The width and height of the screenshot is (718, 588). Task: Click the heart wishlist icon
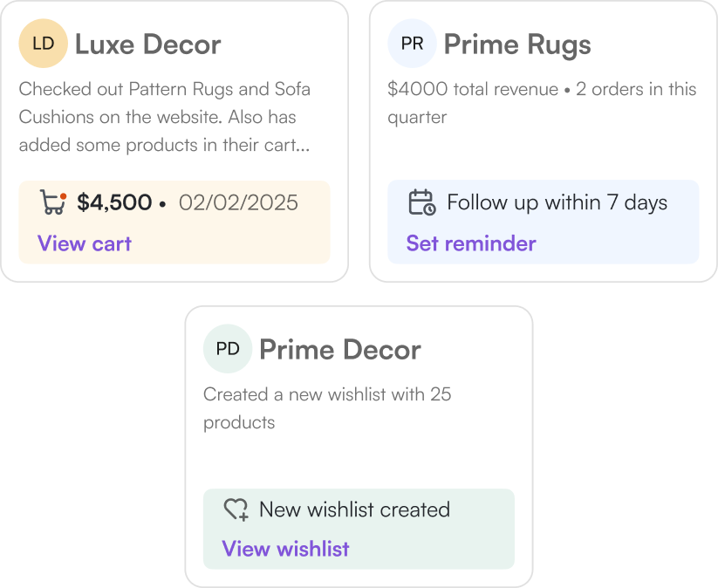click(236, 509)
